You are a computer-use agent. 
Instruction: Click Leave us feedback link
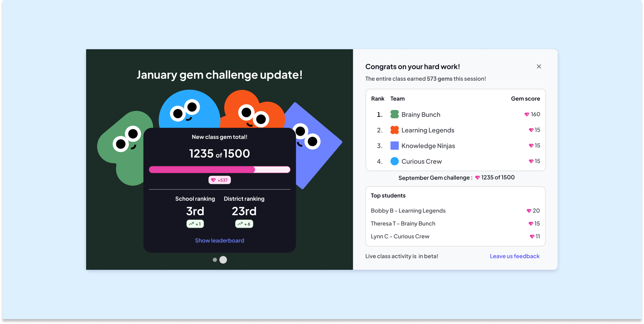[x=515, y=256]
